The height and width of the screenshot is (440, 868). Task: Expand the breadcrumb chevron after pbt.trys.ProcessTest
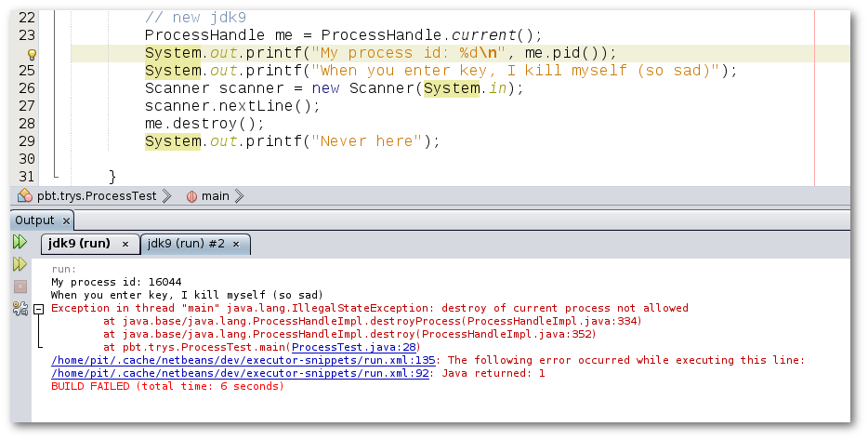tap(166, 195)
